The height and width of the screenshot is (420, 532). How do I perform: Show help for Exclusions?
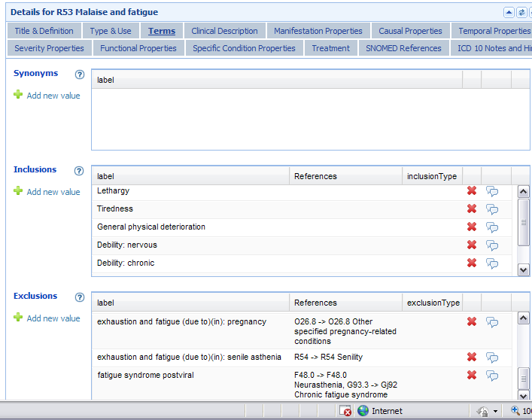[80, 297]
